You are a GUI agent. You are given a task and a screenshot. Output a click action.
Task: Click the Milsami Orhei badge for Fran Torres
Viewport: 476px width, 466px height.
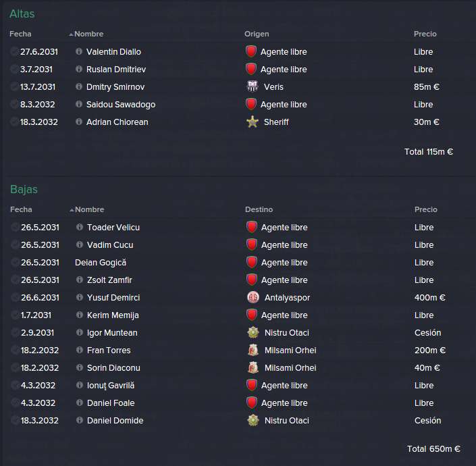[253, 350]
